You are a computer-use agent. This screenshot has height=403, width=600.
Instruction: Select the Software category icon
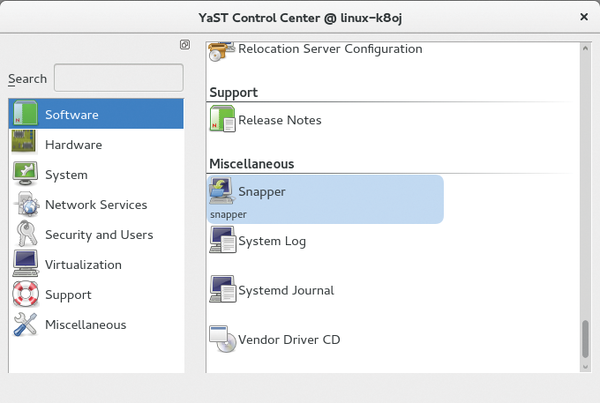(x=25, y=114)
